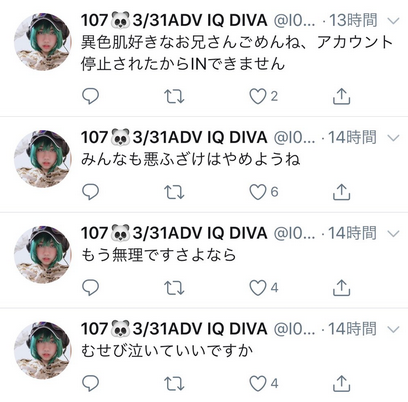Viewport: 408px width, 402px height.
Task: Open options chevron on みんなも悪ふざけ tweet
Action: point(394,138)
